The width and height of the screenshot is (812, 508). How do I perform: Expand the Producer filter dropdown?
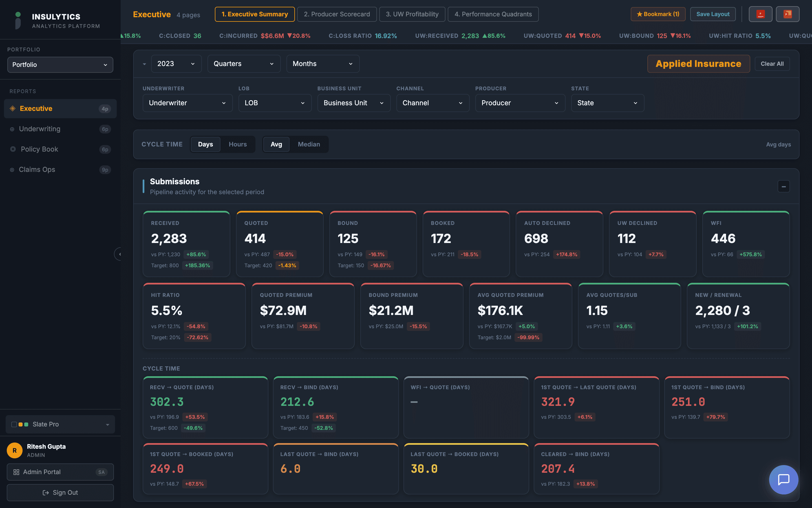point(520,103)
